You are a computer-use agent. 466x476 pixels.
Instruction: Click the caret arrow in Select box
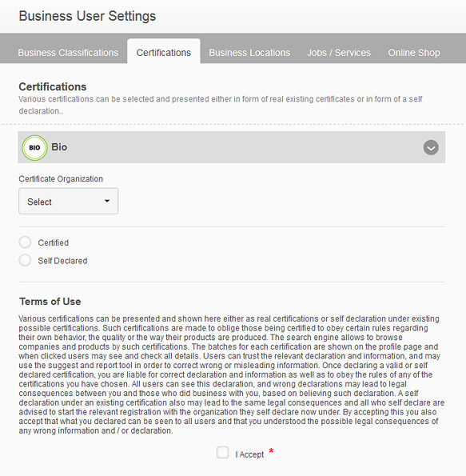coord(107,201)
